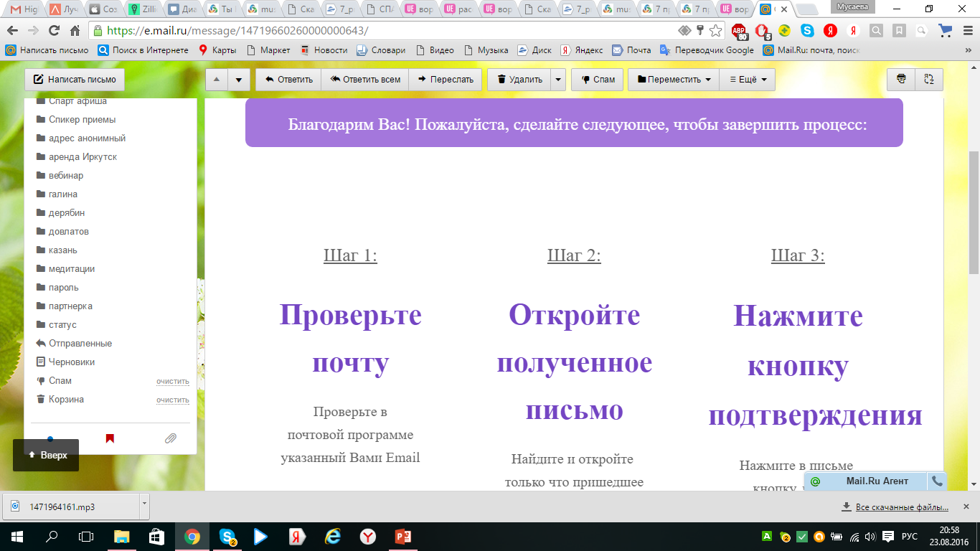This screenshot has width=980, height=551.
Task: Click the address bar URL field
Action: pos(387,31)
